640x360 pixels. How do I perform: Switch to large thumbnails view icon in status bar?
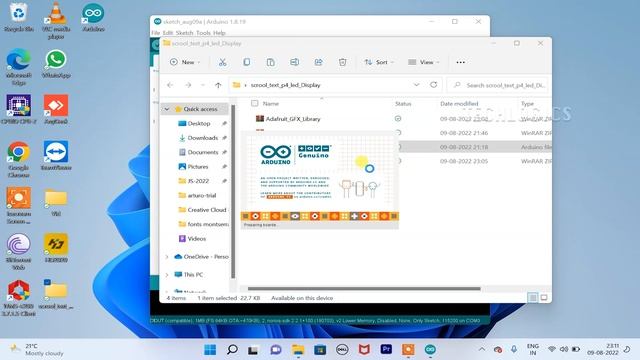coord(544,298)
